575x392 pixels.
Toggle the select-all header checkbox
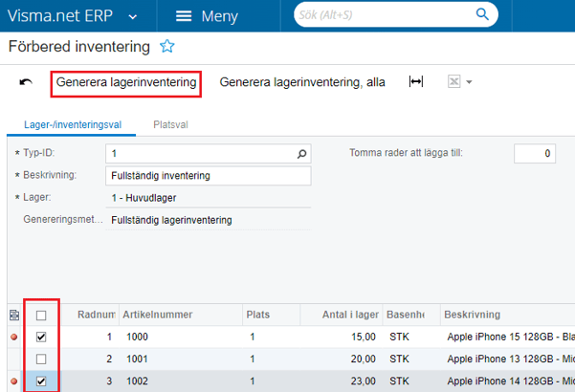click(x=41, y=316)
